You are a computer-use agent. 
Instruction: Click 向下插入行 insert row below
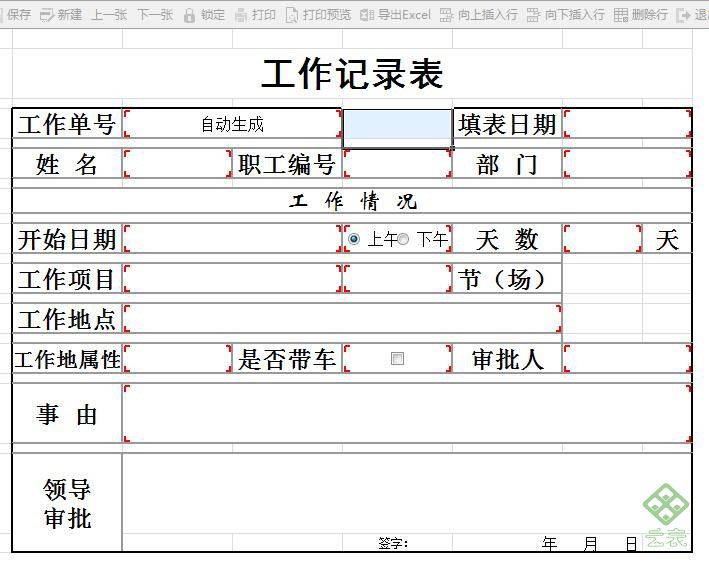tap(566, 14)
